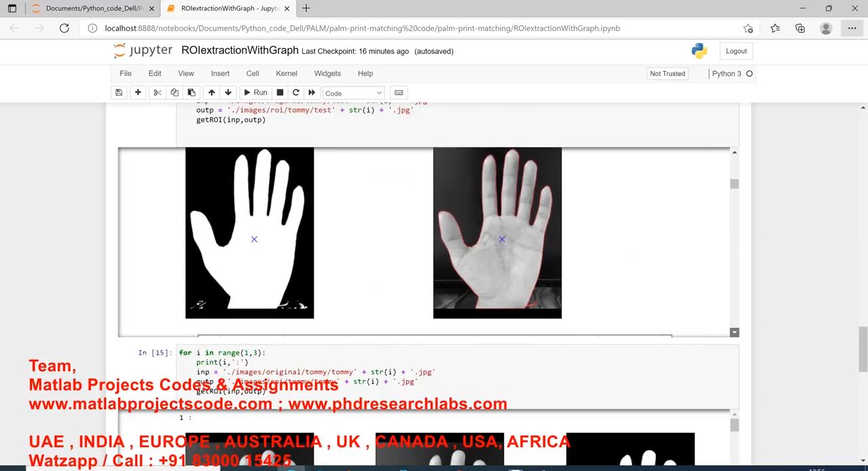The image size is (868, 471).
Task: Open the Cell menu
Action: pyautogui.click(x=253, y=73)
